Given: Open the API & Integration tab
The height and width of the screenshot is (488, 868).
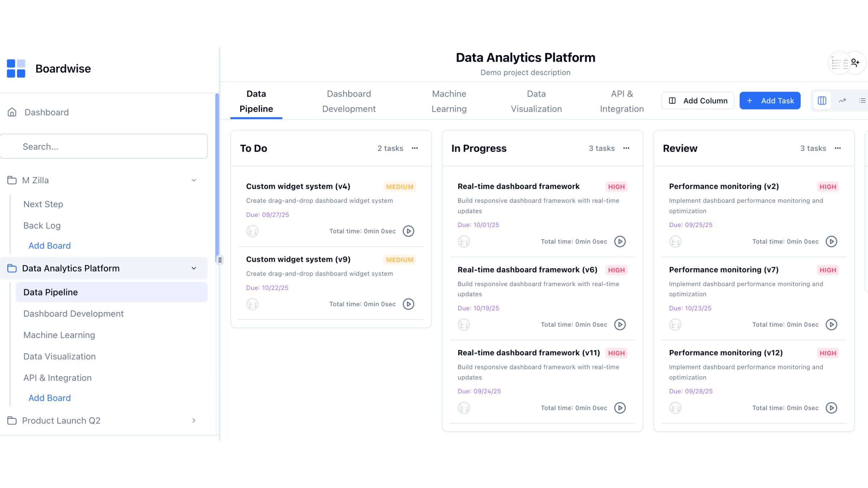Looking at the screenshot, I should pyautogui.click(x=622, y=101).
